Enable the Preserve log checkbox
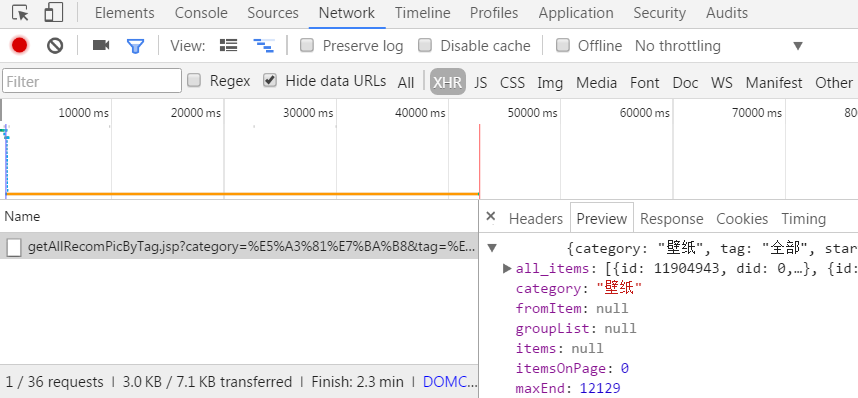Viewport: 858px width, 398px height. [x=307, y=45]
